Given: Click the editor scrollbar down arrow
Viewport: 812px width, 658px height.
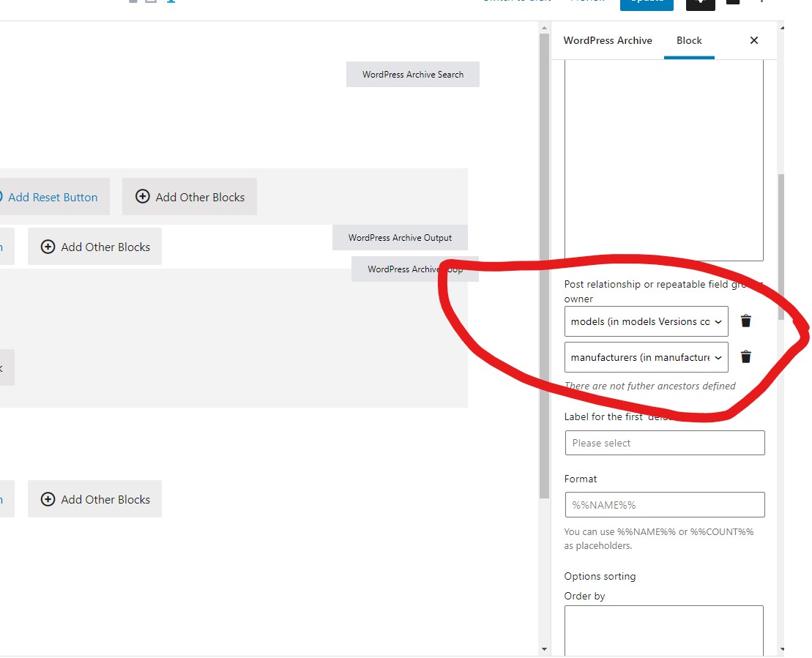Looking at the screenshot, I should pos(544,649).
